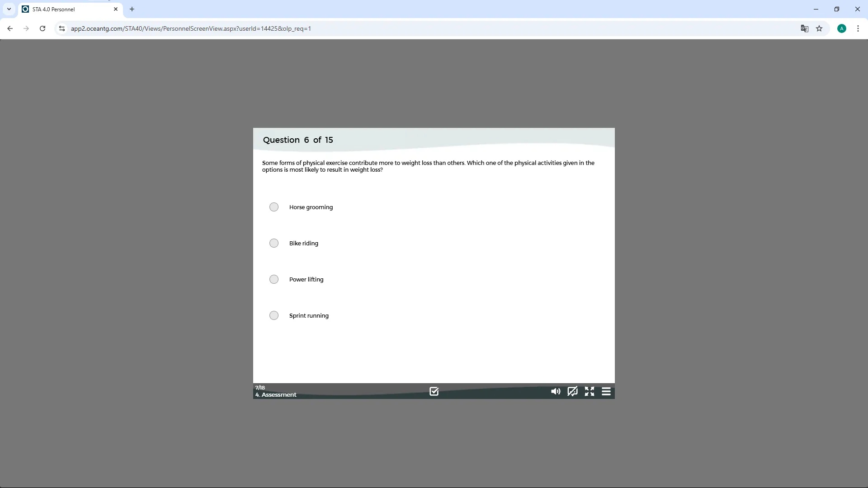Mute the course audio speaker icon

point(556,391)
